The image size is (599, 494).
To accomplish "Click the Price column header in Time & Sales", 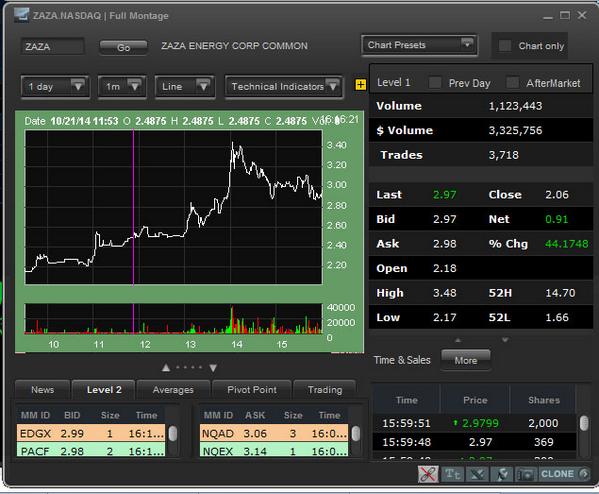I will click(475, 400).
